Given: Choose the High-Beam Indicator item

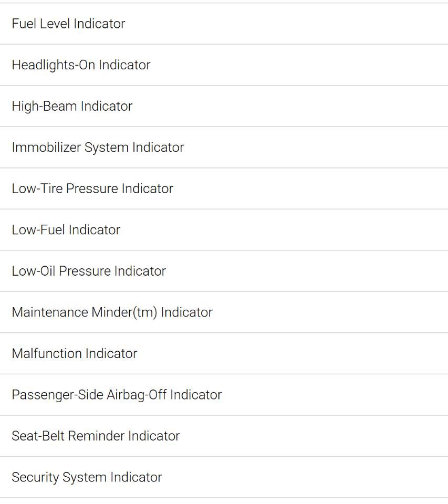Looking at the screenshot, I should pyautogui.click(x=224, y=106).
